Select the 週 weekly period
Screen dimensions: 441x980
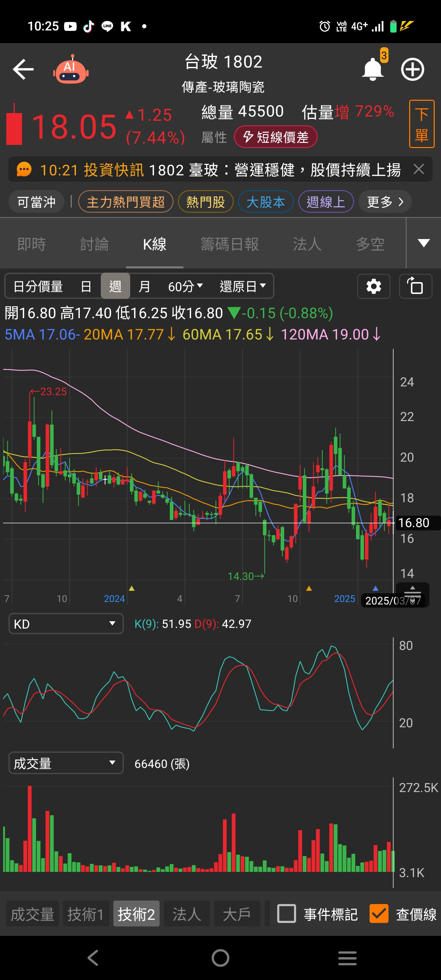pyautogui.click(x=115, y=286)
